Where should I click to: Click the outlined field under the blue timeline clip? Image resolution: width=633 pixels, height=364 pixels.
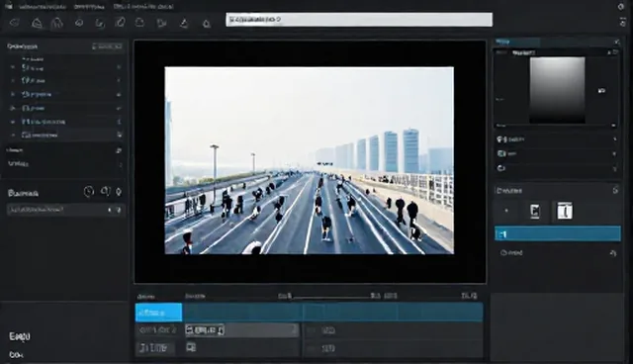(205, 330)
